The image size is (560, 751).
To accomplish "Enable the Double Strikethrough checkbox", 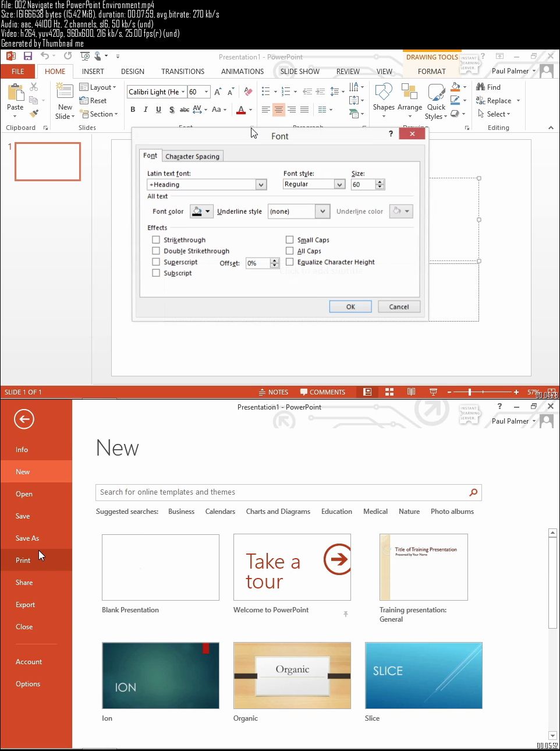I will [155, 251].
